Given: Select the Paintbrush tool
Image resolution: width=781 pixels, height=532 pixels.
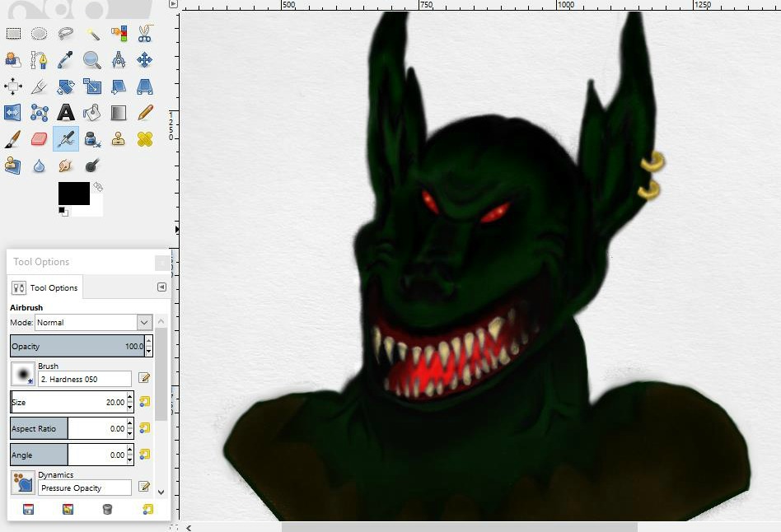Looking at the screenshot, I should coord(13,139).
